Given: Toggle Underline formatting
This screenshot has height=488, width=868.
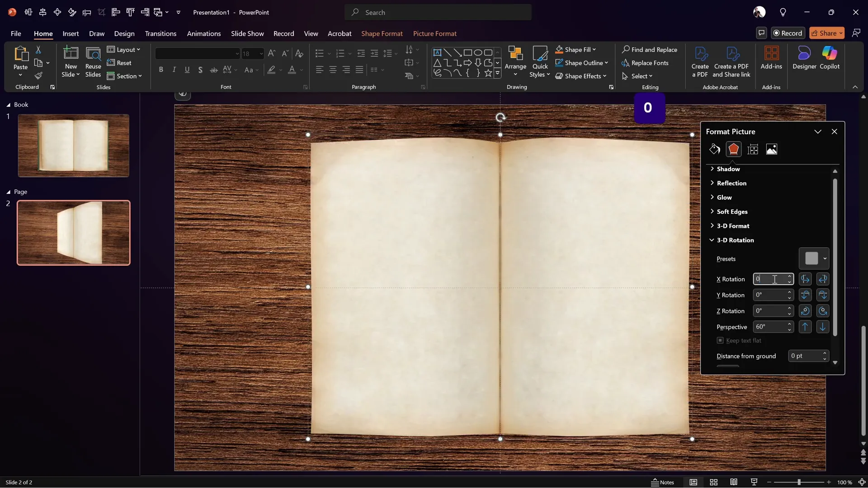Looking at the screenshot, I should (x=187, y=70).
